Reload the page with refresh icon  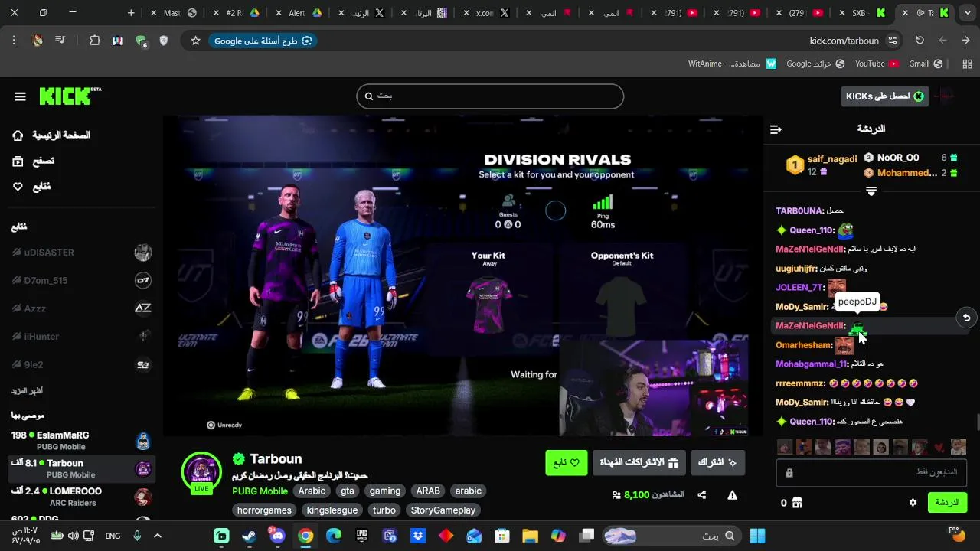pos(920,41)
